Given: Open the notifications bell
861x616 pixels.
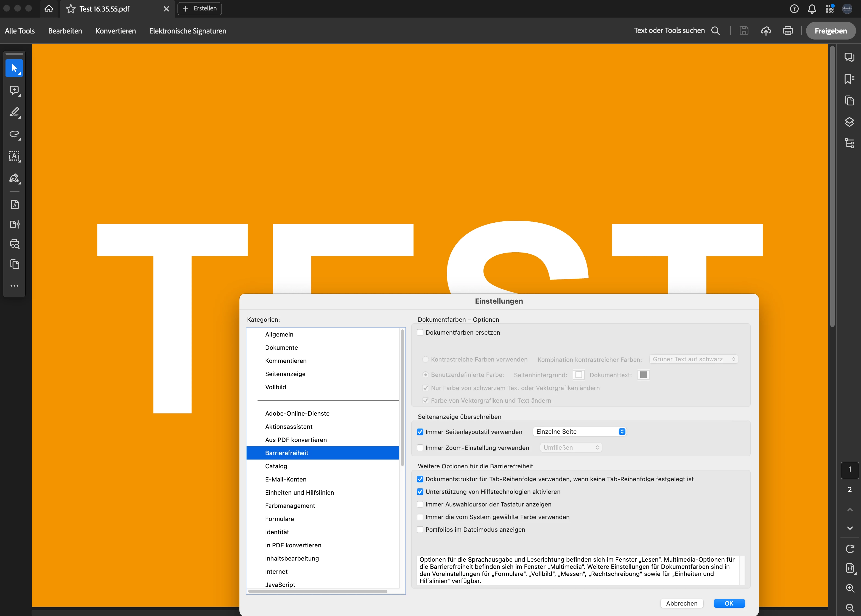Looking at the screenshot, I should 812,9.
